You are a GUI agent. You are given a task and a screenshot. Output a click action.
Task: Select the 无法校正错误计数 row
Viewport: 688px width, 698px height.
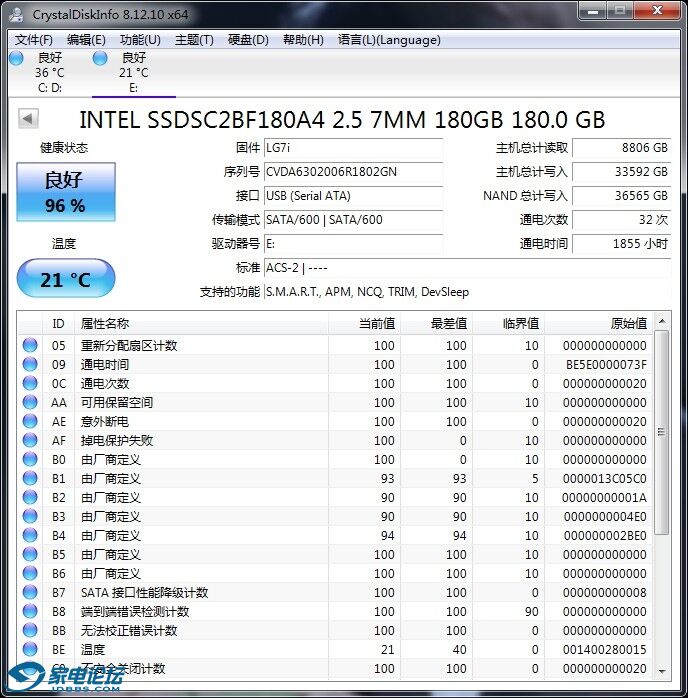click(x=336, y=630)
